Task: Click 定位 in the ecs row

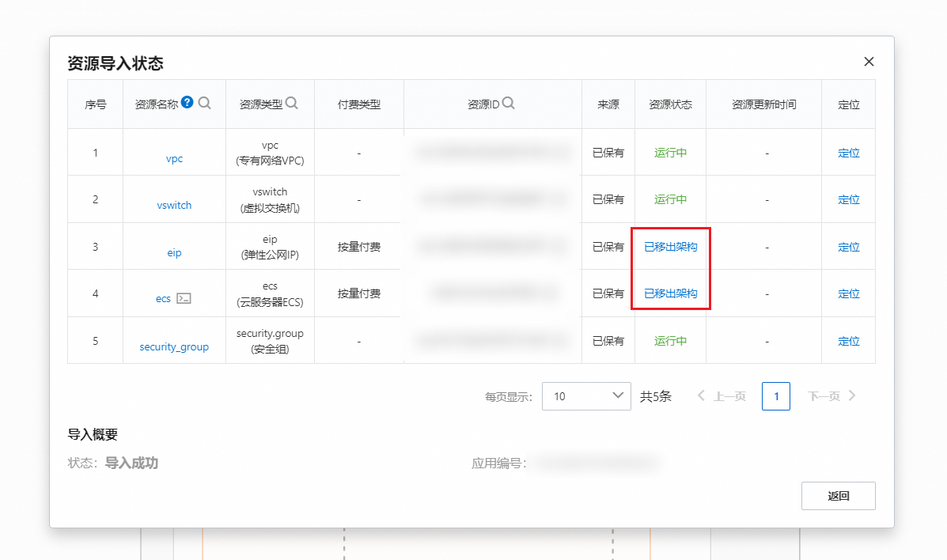Action: (849, 293)
